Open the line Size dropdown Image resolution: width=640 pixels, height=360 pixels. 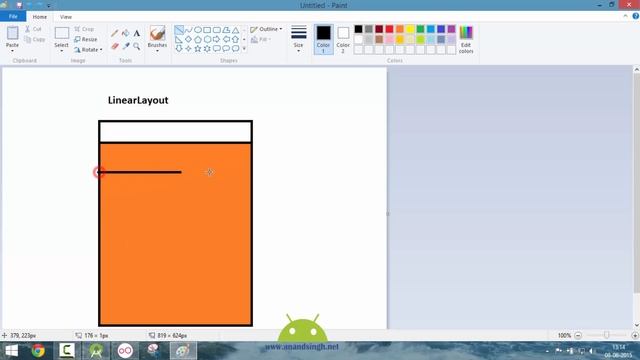point(299,39)
